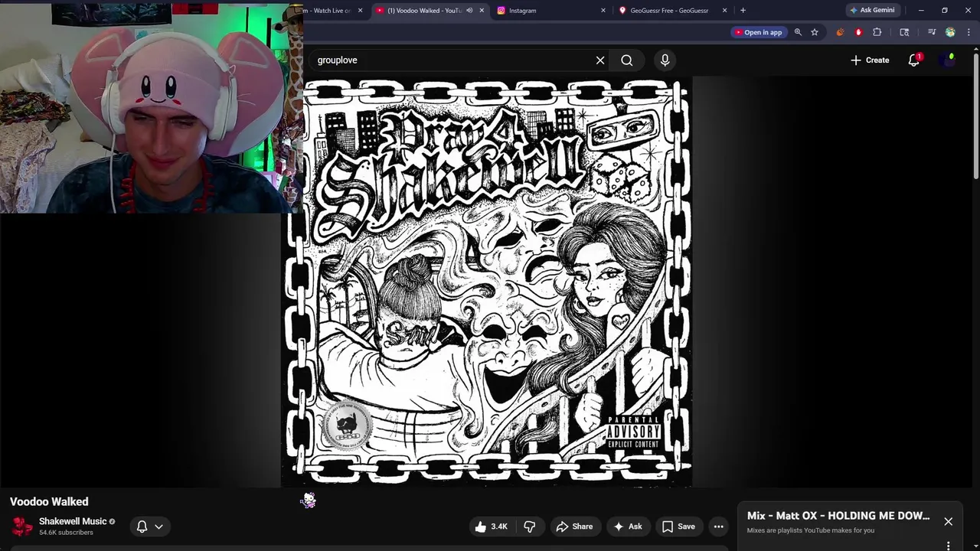
Task: Close the GeoGuessr Free tab
Action: click(x=724, y=11)
